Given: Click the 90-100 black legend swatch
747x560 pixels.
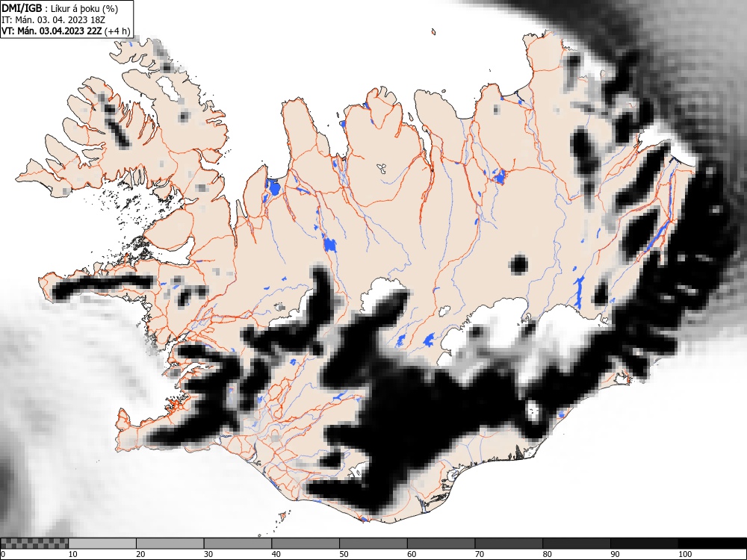Looking at the screenshot, I should pos(644,544).
